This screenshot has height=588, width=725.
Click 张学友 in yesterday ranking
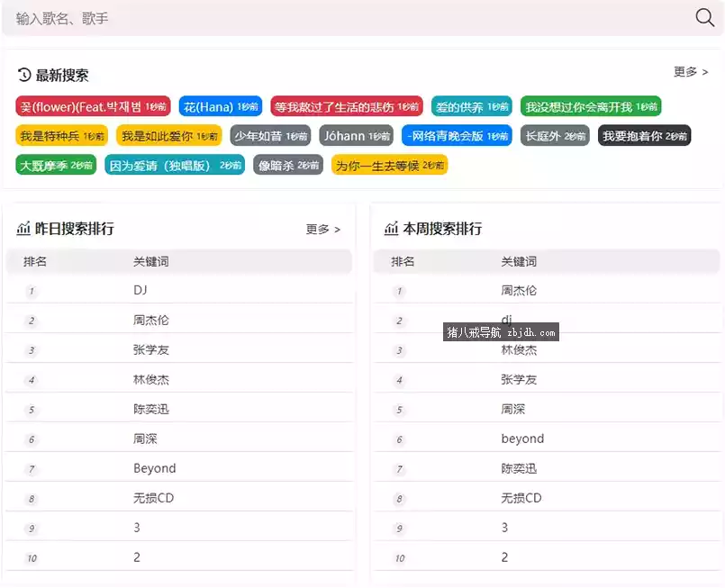(151, 349)
